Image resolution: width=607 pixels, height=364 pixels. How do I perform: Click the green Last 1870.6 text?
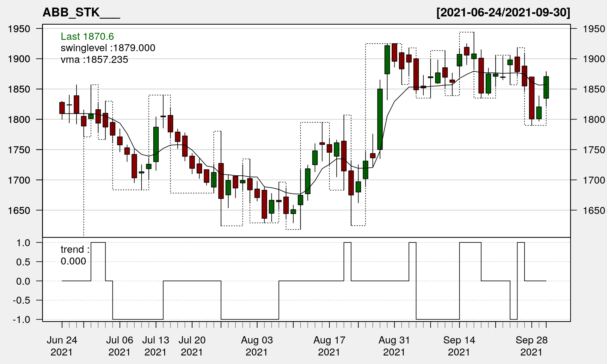87,37
